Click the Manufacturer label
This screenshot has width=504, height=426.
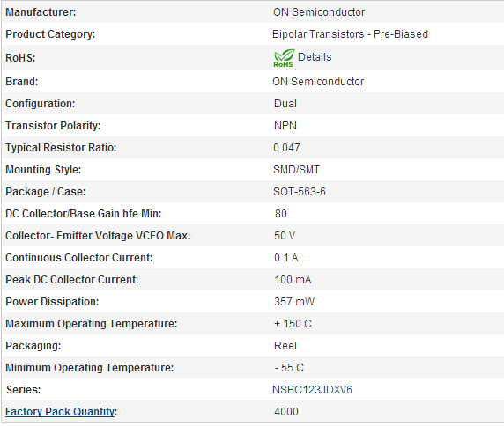pyautogui.click(x=41, y=12)
